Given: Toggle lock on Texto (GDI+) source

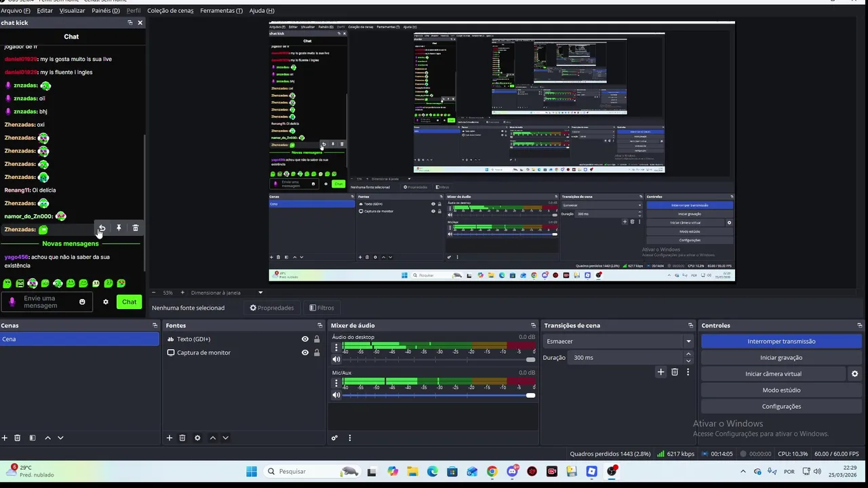Looking at the screenshot, I should 317,339.
